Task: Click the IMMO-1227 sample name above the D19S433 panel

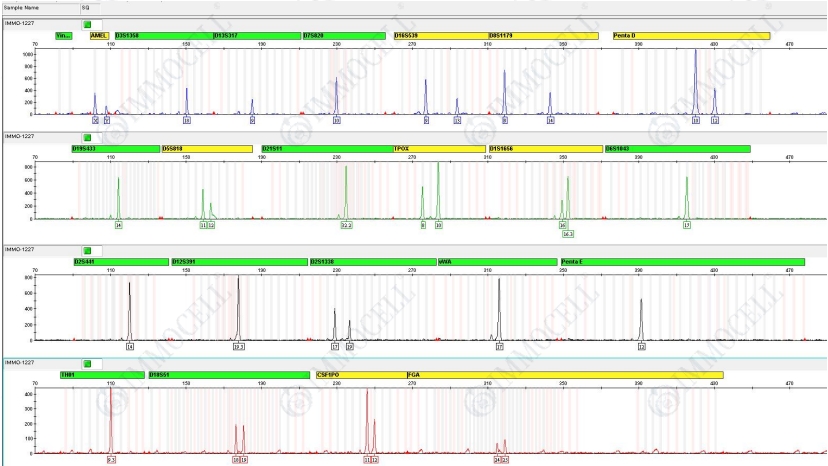Action: tap(20, 136)
